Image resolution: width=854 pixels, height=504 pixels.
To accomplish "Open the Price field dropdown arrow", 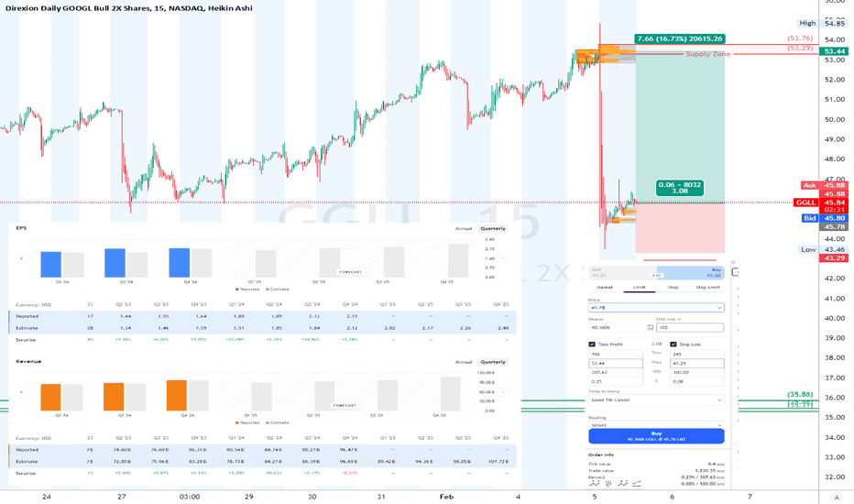I will click(x=719, y=308).
